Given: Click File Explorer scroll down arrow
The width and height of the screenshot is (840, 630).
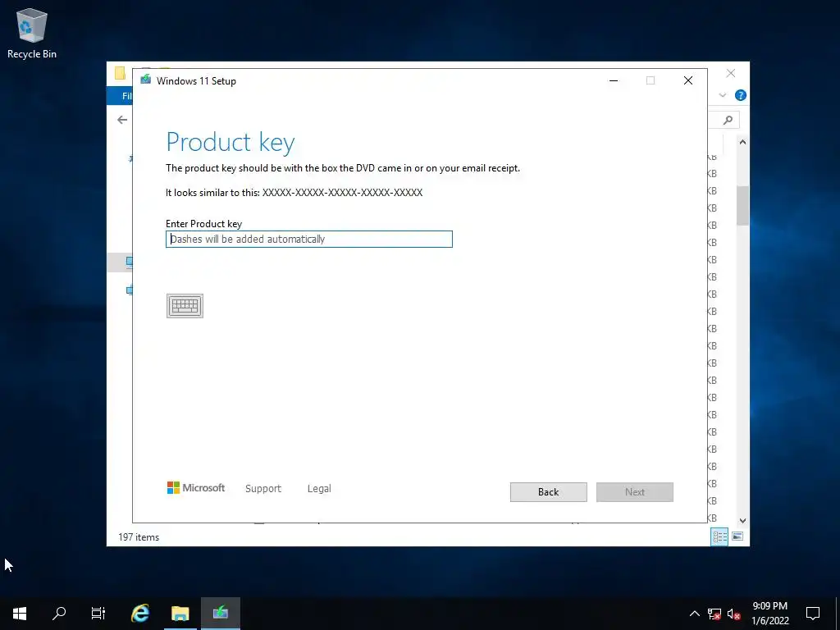Looking at the screenshot, I should [742, 521].
